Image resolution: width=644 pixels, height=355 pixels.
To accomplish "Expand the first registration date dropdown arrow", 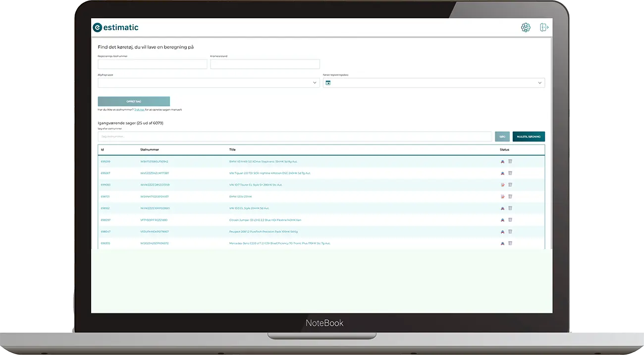I will pyautogui.click(x=539, y=83).
